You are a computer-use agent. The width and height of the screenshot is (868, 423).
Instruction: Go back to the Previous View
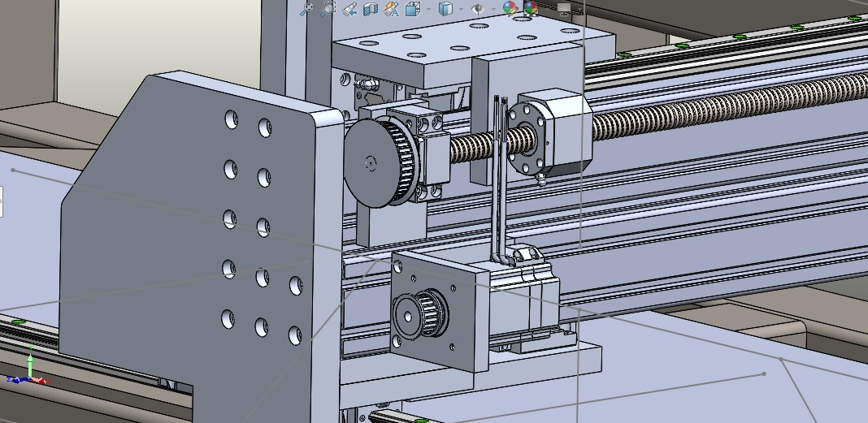click(x=349, y=9)
